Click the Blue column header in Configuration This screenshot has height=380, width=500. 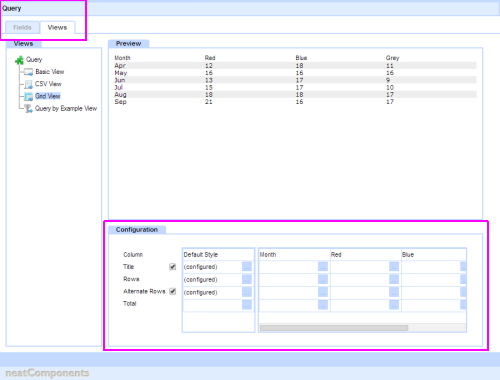point(408,255)
